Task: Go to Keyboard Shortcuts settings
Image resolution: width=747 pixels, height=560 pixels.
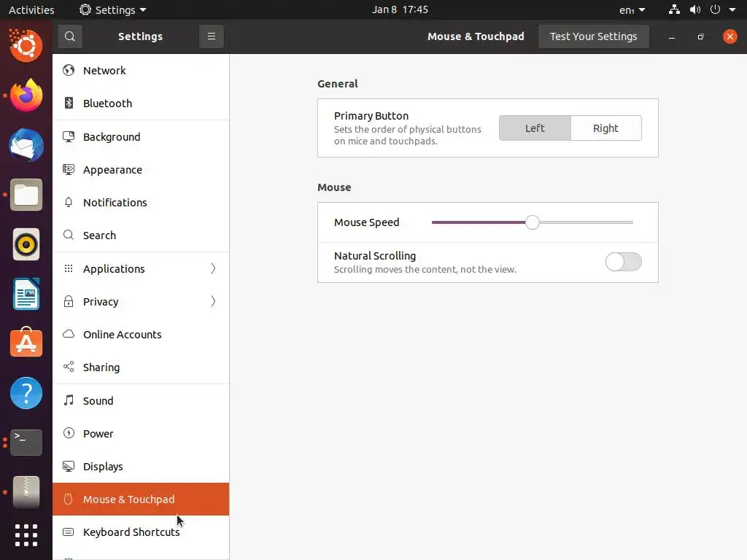Action: click(131, 532)
